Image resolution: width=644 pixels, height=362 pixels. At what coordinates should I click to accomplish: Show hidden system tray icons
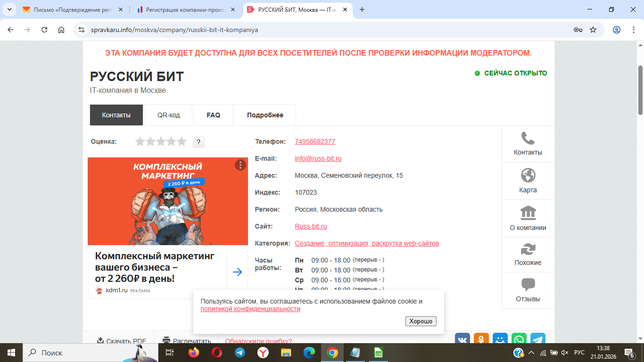pyautogui.click(x=531, y=353)
